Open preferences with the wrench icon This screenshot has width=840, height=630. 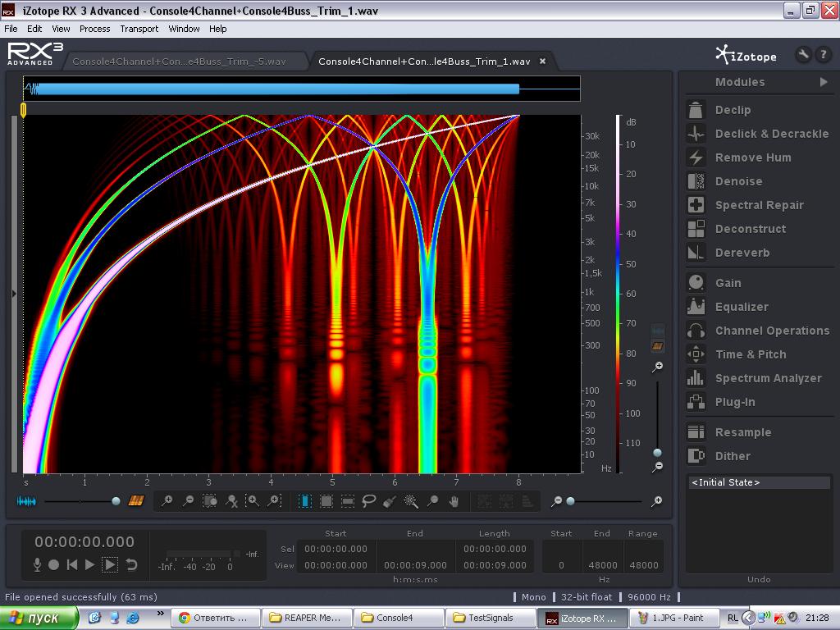pyautogui.click(x=803, y=55)
